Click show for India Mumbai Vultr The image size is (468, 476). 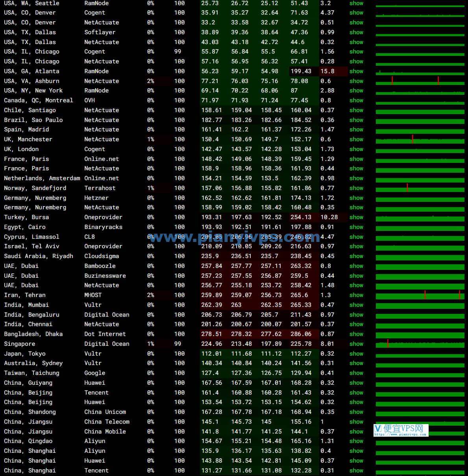pyautogui.click(x=356, y=305)
